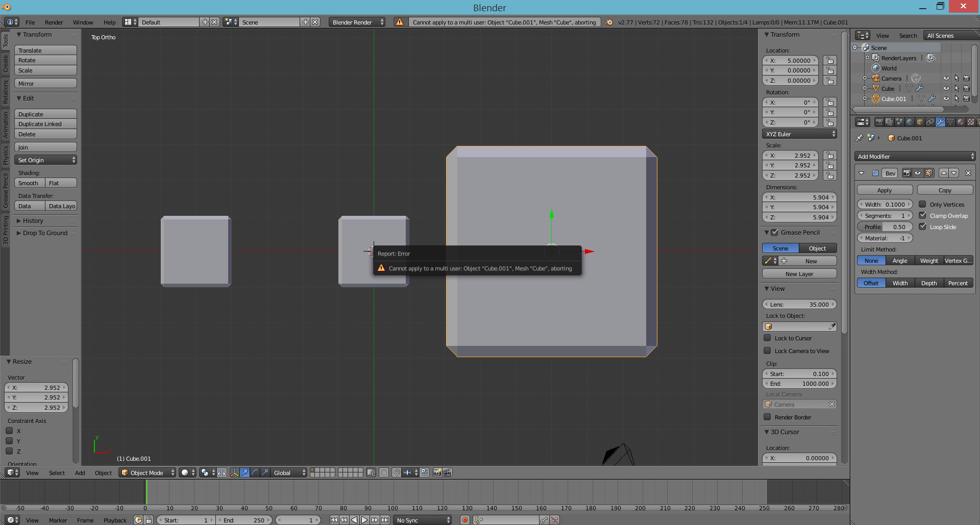Click the 3D manipulator toggle in viewport header
980x525 pixels.
point(234,472)
